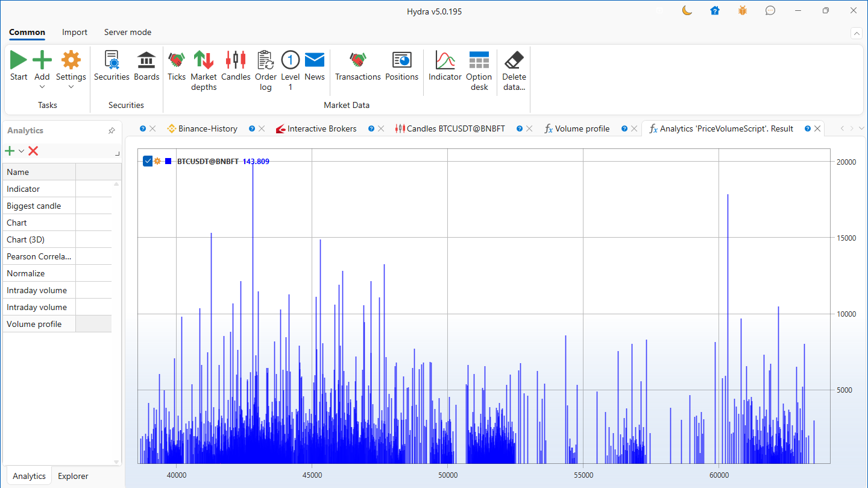Screen dimensions: 868x488
Task: Expand the Add task dropdown
Action: coord(42,87)
